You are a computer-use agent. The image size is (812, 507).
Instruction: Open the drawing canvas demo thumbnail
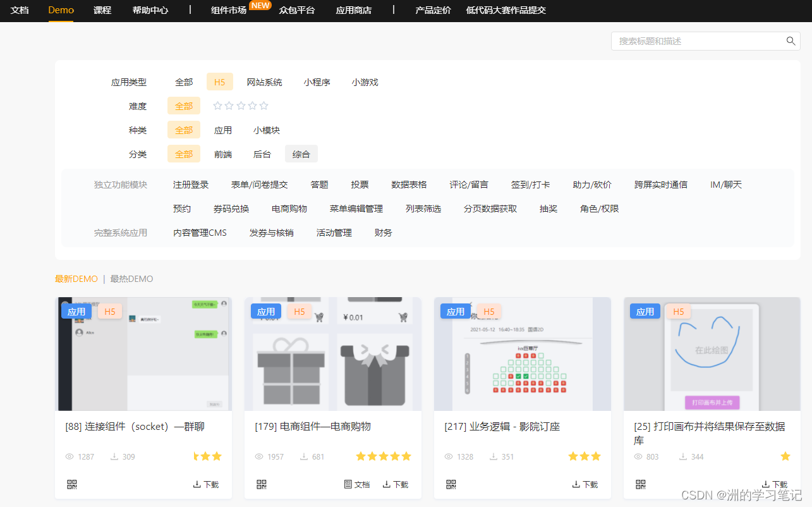tap(712, 354)
